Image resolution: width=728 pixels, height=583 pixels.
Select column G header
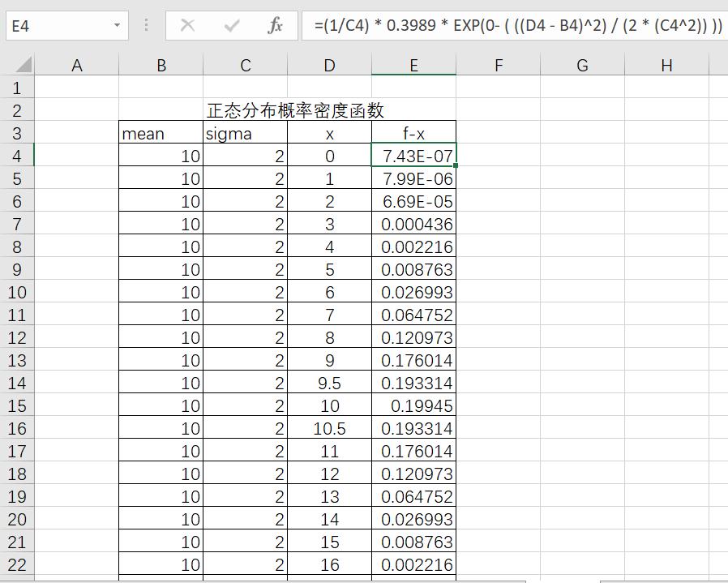click(x=582, y=66)
